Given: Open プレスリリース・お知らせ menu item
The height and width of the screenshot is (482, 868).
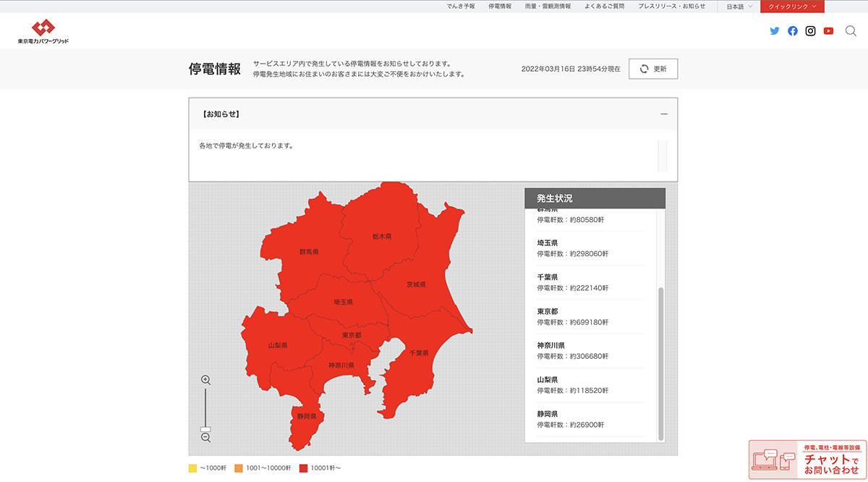Looking at the screenshot, I should point(671,6).
